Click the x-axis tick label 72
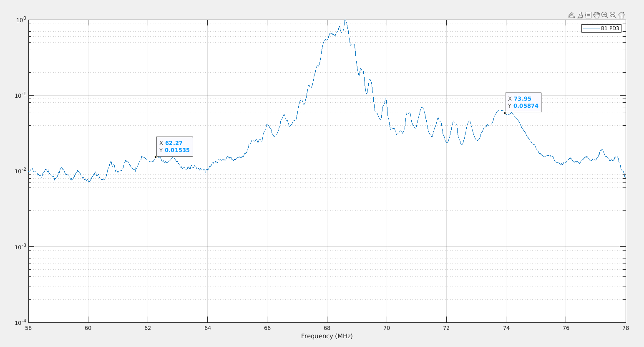This screenshot has height=347, width=644. click(446, 328)
